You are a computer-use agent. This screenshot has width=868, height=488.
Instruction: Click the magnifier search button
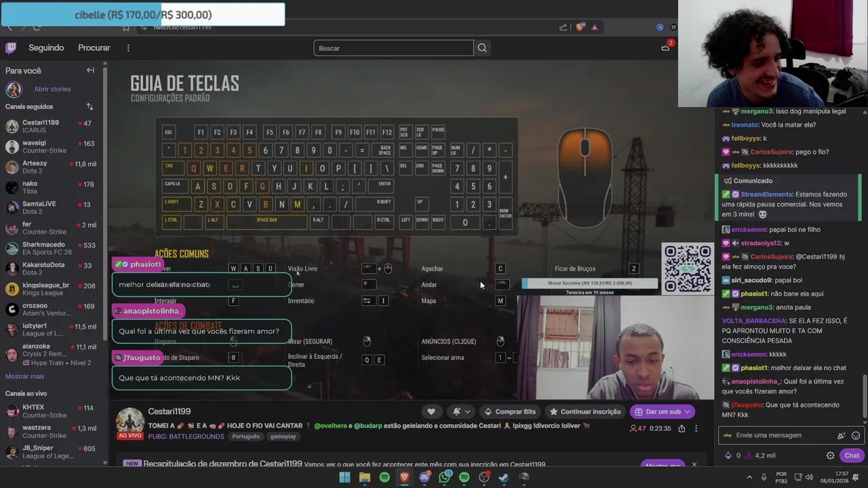pos(482,48)
